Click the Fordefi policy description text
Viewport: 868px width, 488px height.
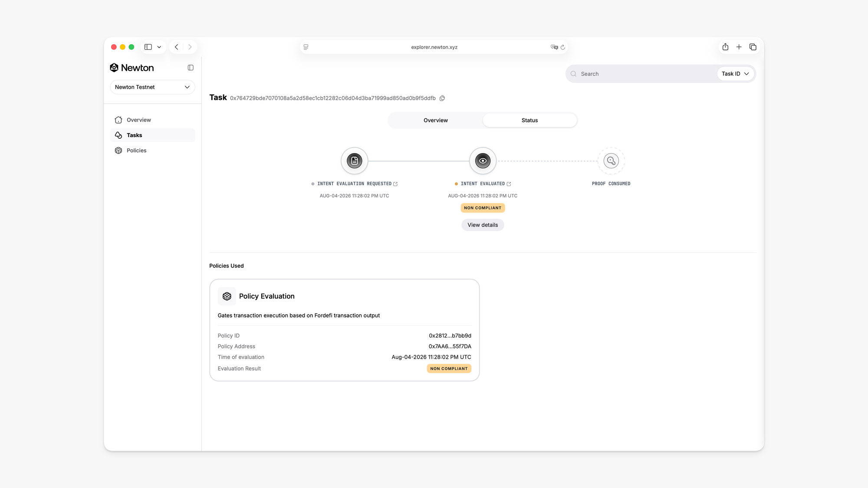click(299, 316)
